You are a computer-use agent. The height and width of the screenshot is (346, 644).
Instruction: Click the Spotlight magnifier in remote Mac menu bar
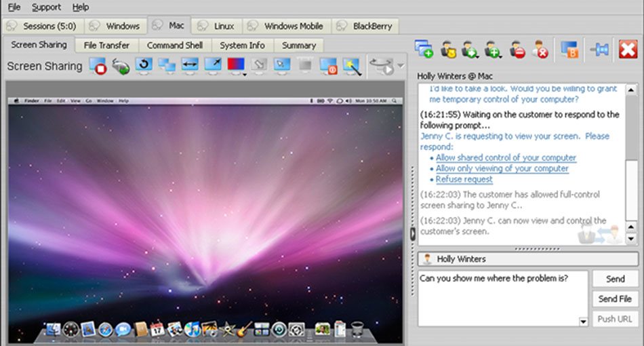tap(395, 100)
